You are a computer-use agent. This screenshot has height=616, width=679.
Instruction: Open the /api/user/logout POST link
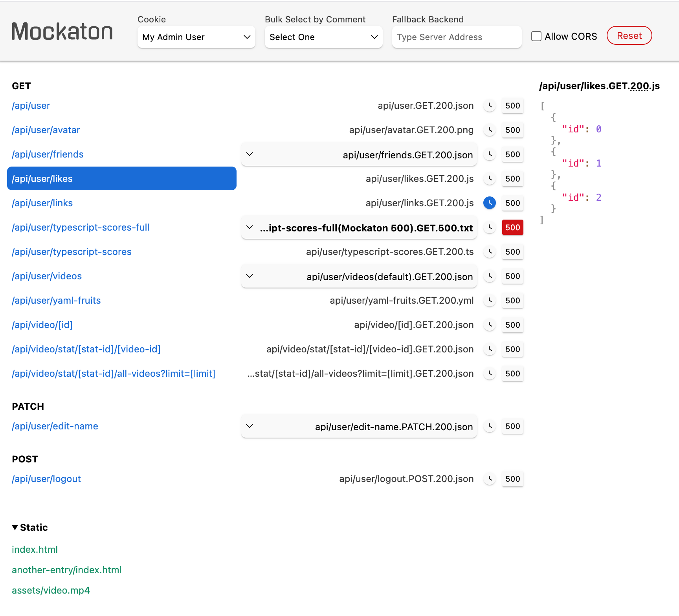coord(46,479)
